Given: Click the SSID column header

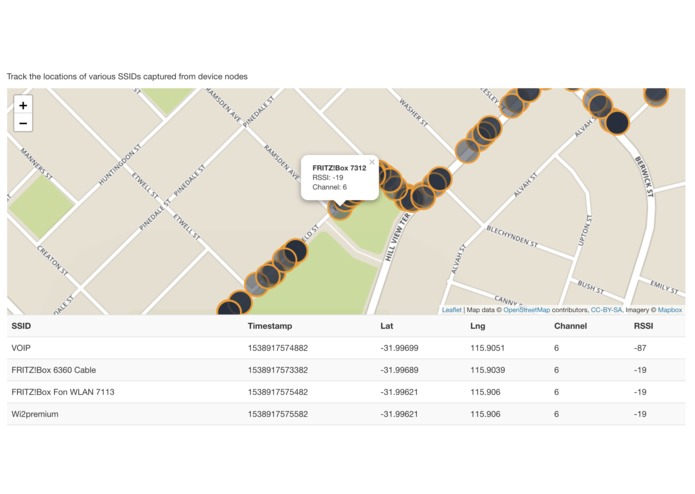Looking at the screenshot, I should pyautogui.click(x=21, y=326).
